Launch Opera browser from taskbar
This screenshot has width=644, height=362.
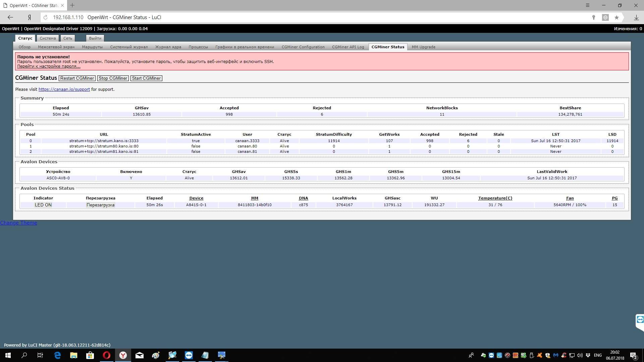(x=106, y=355)
